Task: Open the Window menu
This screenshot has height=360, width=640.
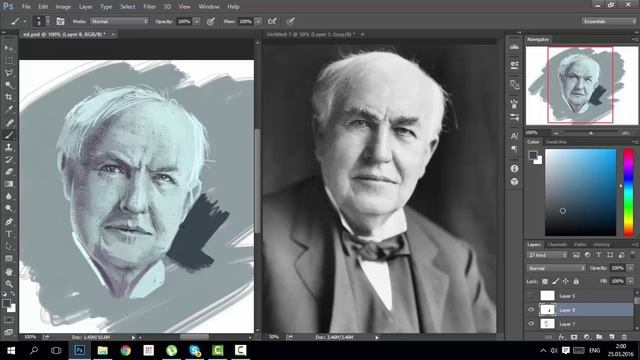Action: [x=209, y=7]
